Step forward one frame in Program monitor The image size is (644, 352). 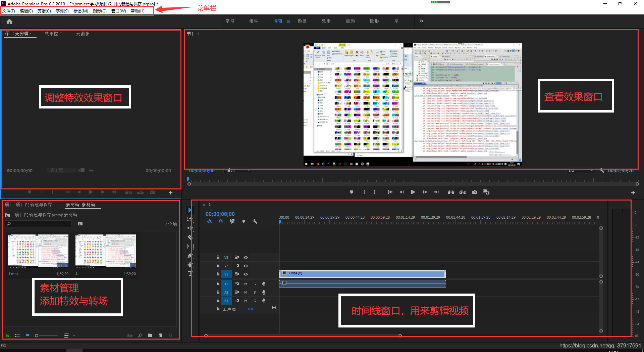click(x=425, y=192)
